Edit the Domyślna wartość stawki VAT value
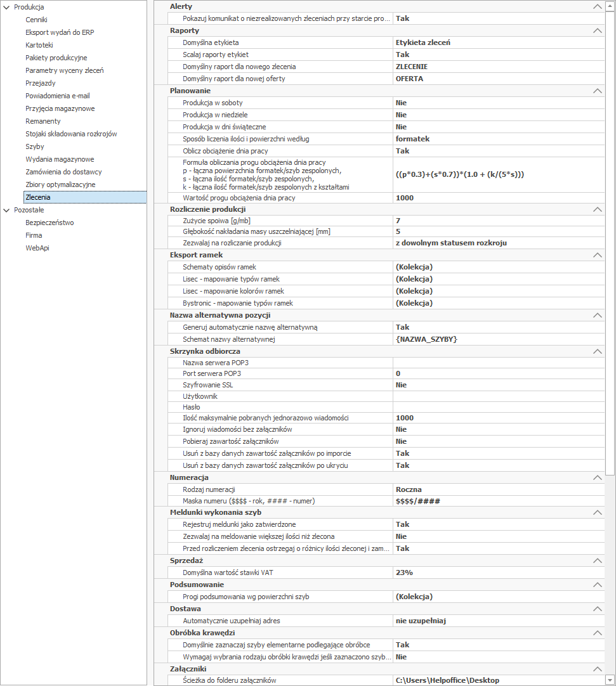Image resolution: width=616 pixels, height=686 pixels. [x=498, y=573]
